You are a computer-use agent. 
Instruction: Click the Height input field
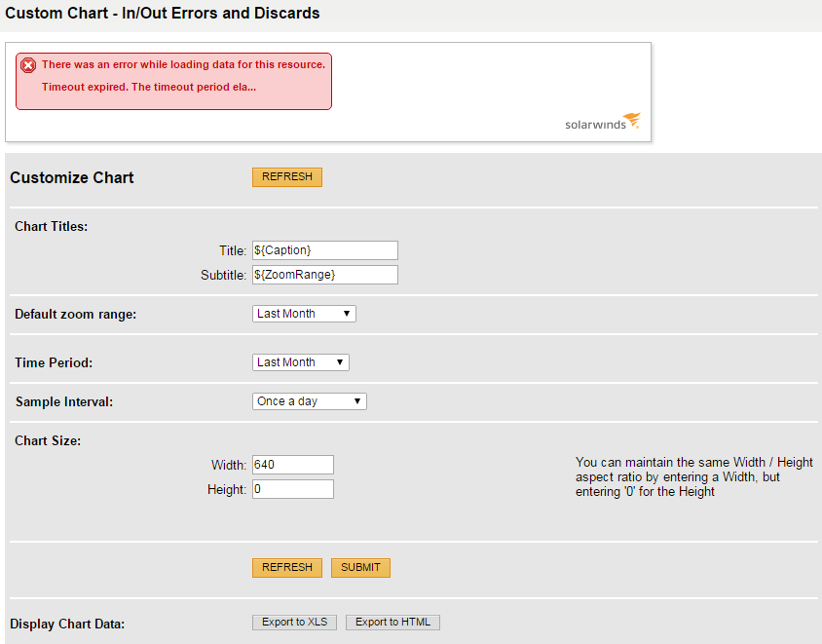pos(293,489)
